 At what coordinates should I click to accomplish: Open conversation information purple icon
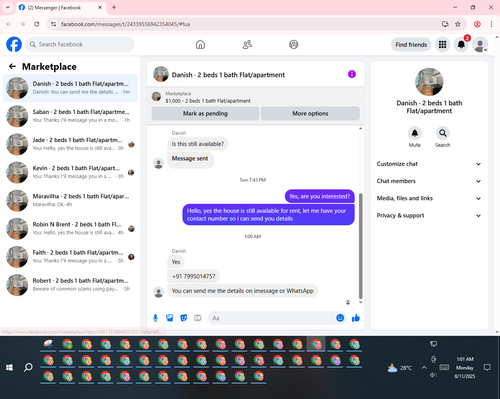pos(352,74)
